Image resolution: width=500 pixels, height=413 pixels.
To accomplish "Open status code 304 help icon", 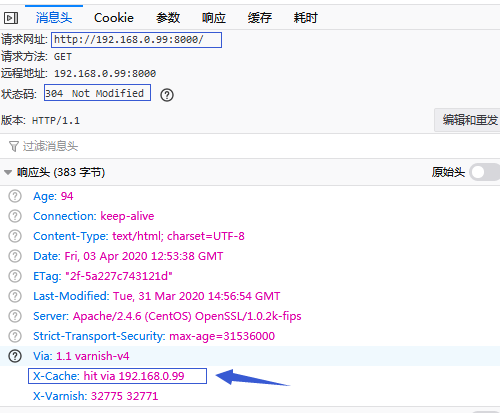I will pyautogui.click(x=167, y=95).
